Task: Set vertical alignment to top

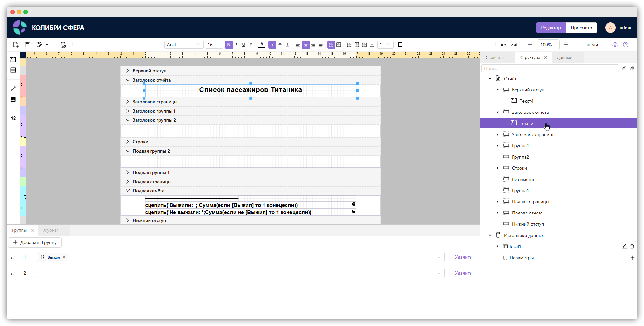Action: pyautogui.click(x=272, y=45)
